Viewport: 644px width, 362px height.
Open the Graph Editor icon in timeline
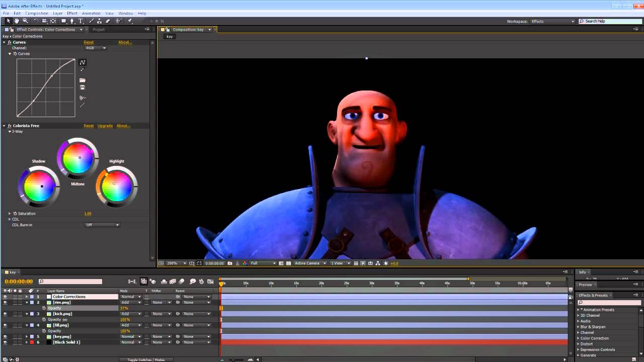pos(210,282)
